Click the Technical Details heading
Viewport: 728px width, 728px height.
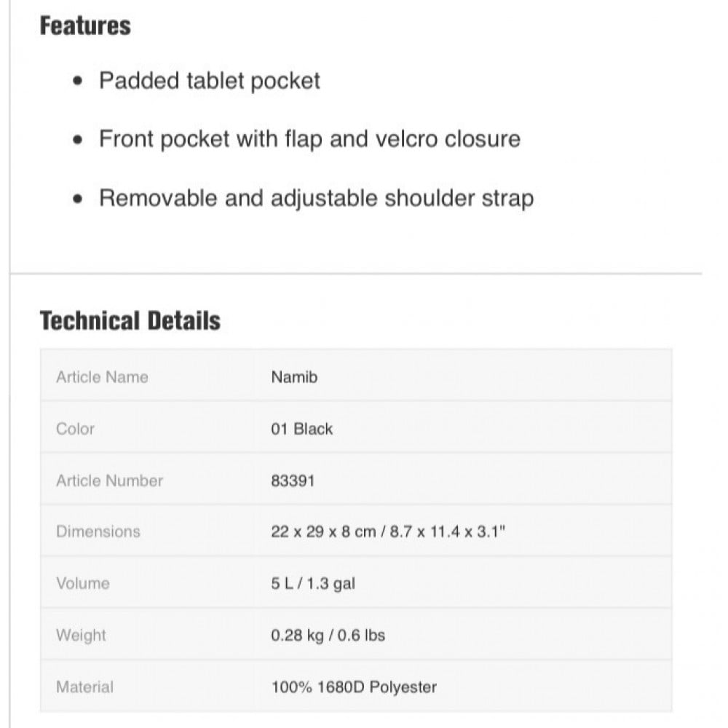[x=130, y=321]
